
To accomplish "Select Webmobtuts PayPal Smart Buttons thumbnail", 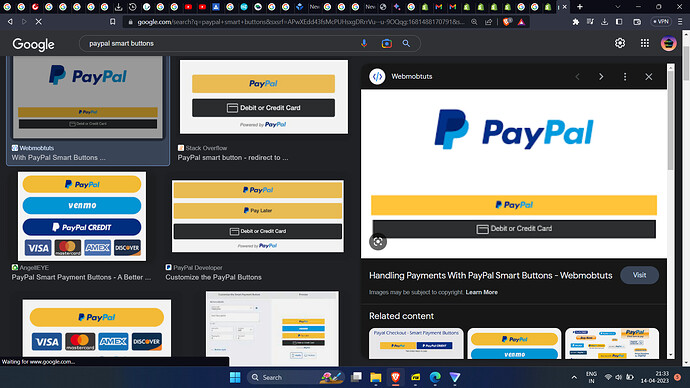I will [x=88, y=97].
